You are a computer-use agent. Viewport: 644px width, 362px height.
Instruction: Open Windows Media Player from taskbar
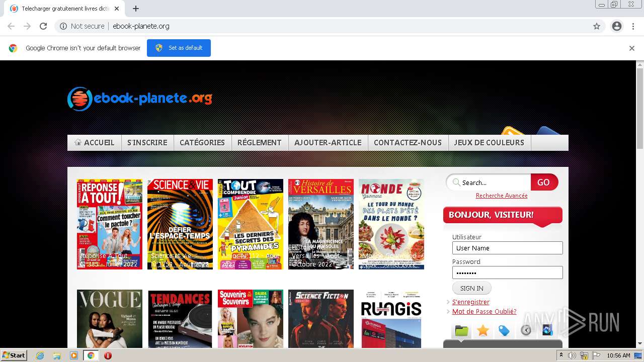pyautogui.click(x=74, y=355)
